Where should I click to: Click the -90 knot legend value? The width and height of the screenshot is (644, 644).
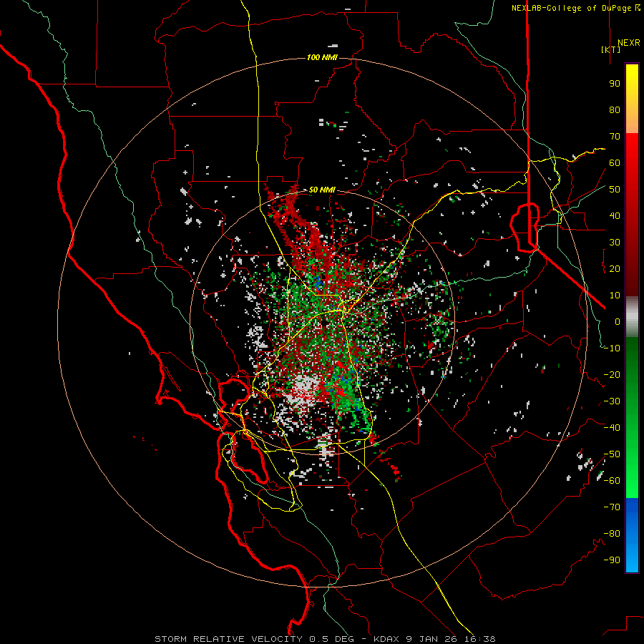pyautogui.click(x=612, y=560)
